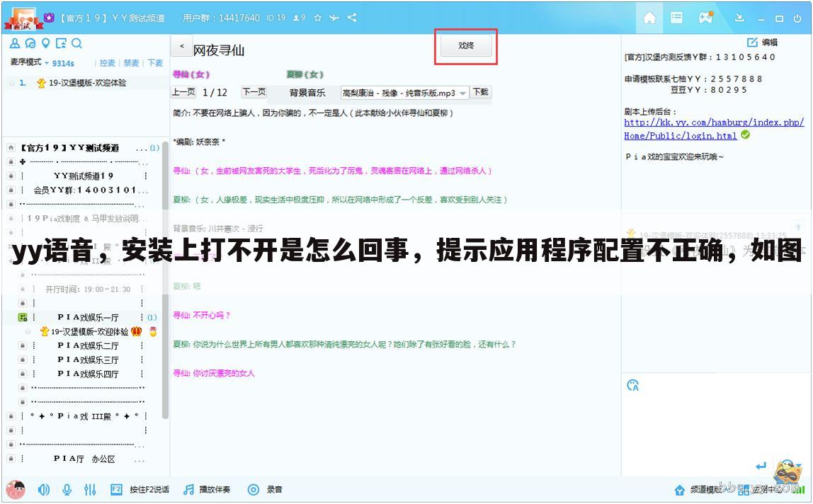The height and width of the screenshot is (504, 813).
Task: Click the CA icon in chat panel
Action: click(x=632, y=385)
